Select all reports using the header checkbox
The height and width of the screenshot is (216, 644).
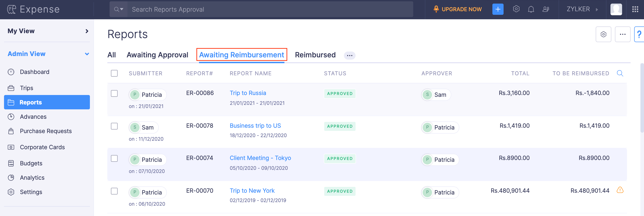pos(114,73)
